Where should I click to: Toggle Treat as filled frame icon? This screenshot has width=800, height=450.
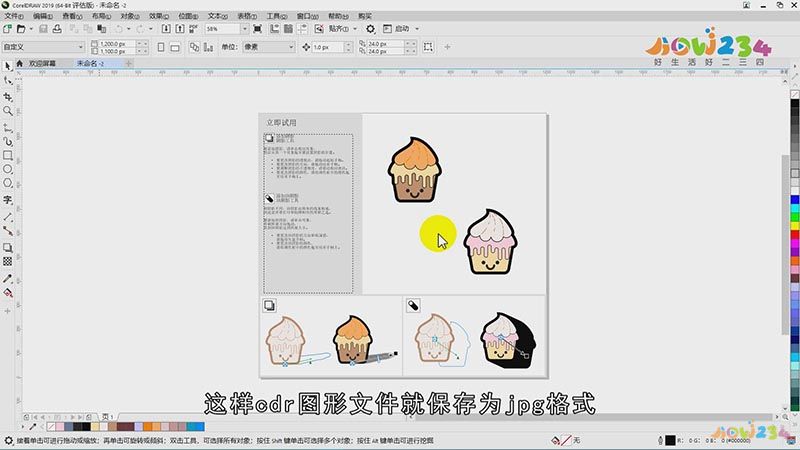click(x=428, y=47)
